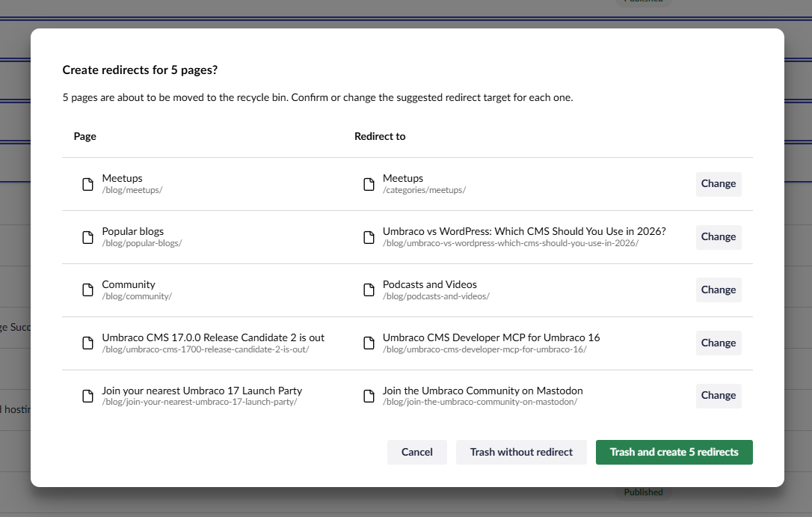
Task: Change redirect target for Popular blogs
Action: (719, 237)
